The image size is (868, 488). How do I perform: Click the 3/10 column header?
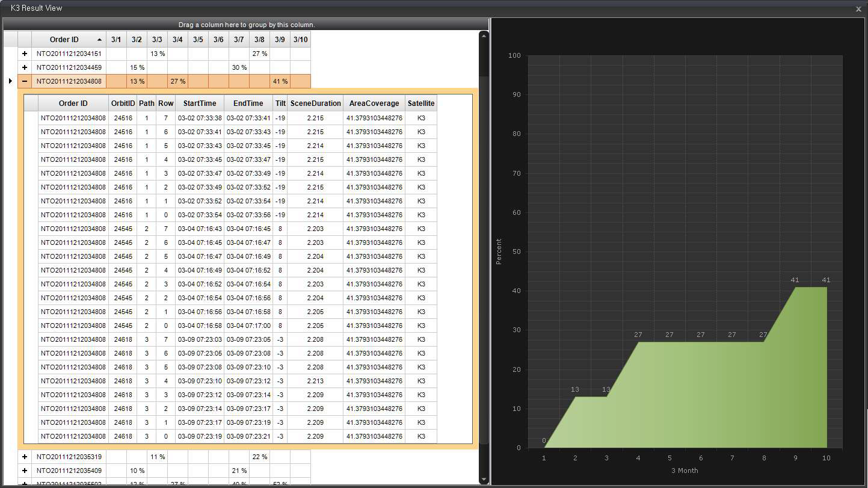[301, 40]
